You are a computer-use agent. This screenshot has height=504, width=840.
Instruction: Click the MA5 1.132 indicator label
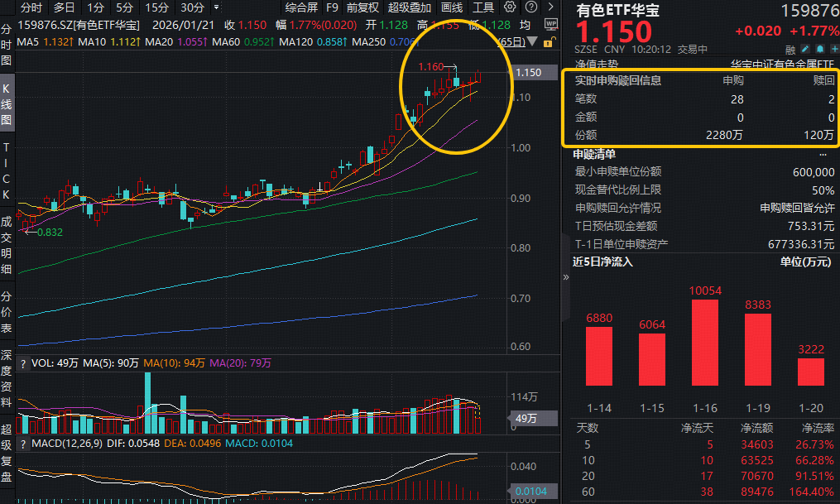pos(44,41)
